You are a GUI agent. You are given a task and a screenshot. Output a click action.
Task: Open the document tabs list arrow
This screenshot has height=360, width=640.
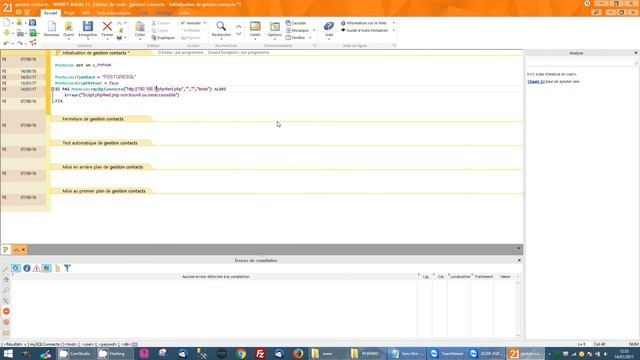[x=519, y=249]
